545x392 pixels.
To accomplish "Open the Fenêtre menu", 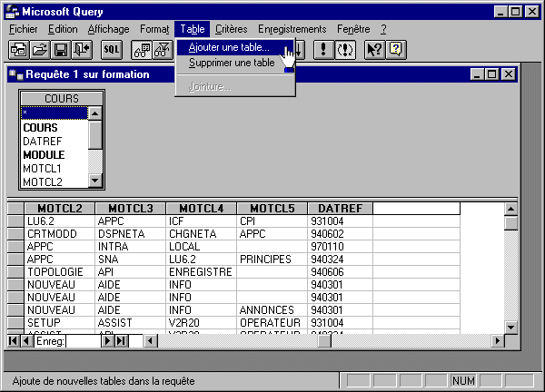I will point(353,29).
